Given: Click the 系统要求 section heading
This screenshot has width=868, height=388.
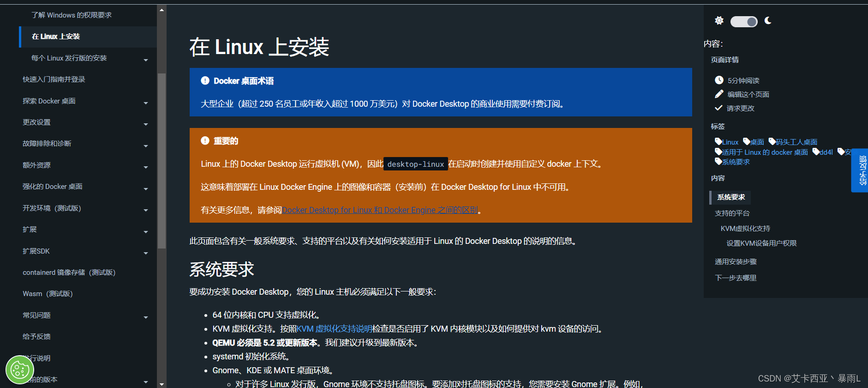Looking at the screenshot, I should point(222,269).
